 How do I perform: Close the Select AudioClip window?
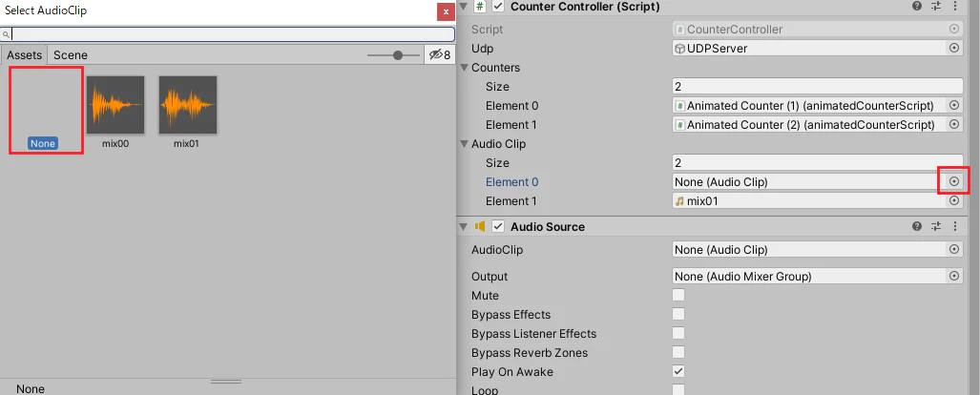click(445, 11)
